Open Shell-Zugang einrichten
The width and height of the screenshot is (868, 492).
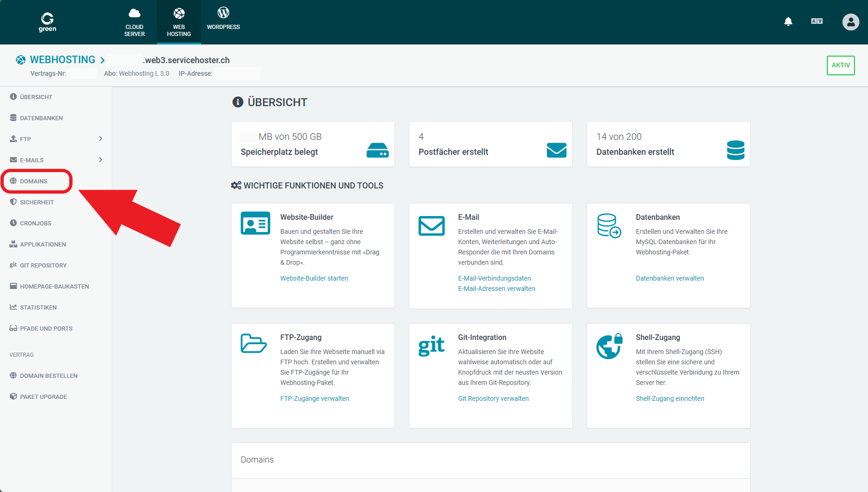[x=670, y=398]
